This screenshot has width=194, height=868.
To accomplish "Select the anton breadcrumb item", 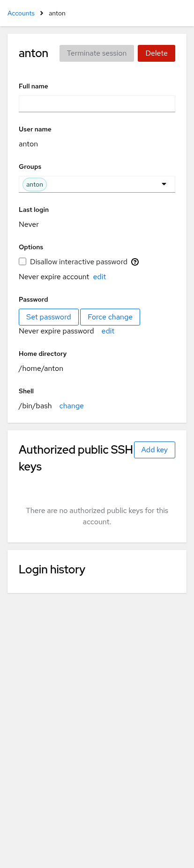I will 57,13.
